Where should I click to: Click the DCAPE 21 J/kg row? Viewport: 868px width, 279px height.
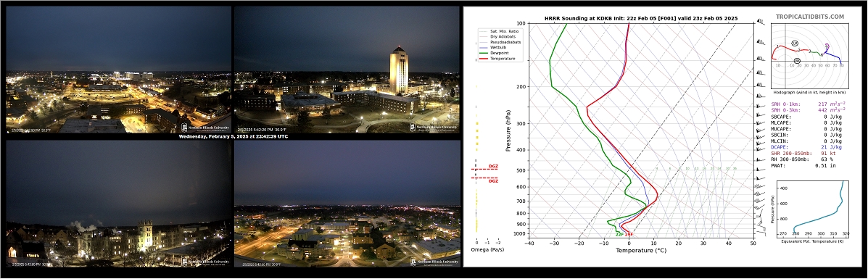(x=806, y=147)
